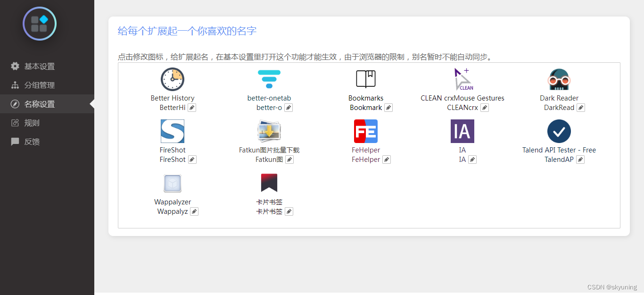This screenshot has width=644, height=295.
Task: Click the TalendAP alias text
Action: 559,160
